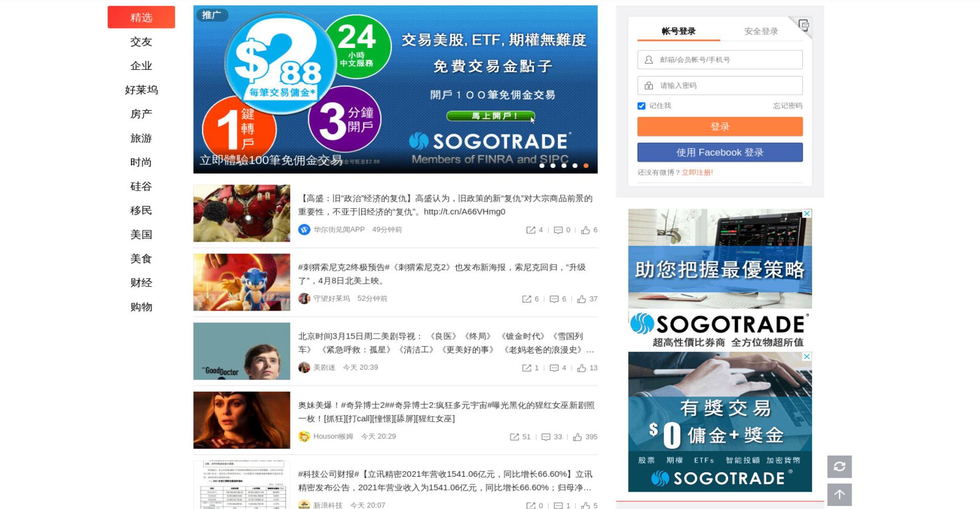Open 美国 category
The image size is (980, 509).
coord(141,235)
